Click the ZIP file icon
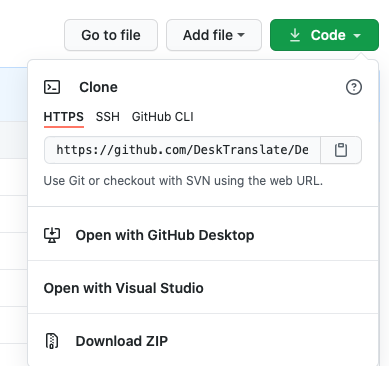The width and height of the screenshot is (389, 366). (52, 341)
